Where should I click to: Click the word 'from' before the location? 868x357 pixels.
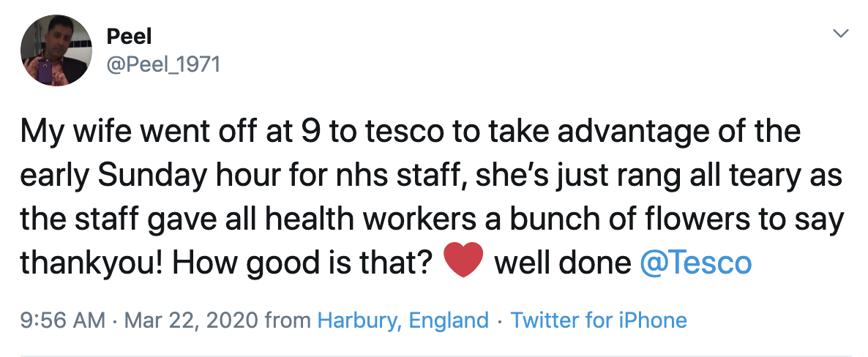(x=288, y=320)
